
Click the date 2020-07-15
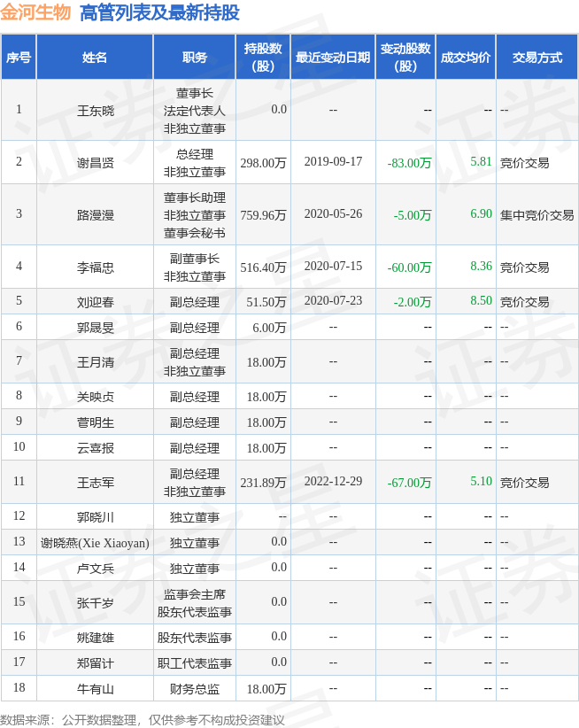pyautogui.click(x=333, y=266)
